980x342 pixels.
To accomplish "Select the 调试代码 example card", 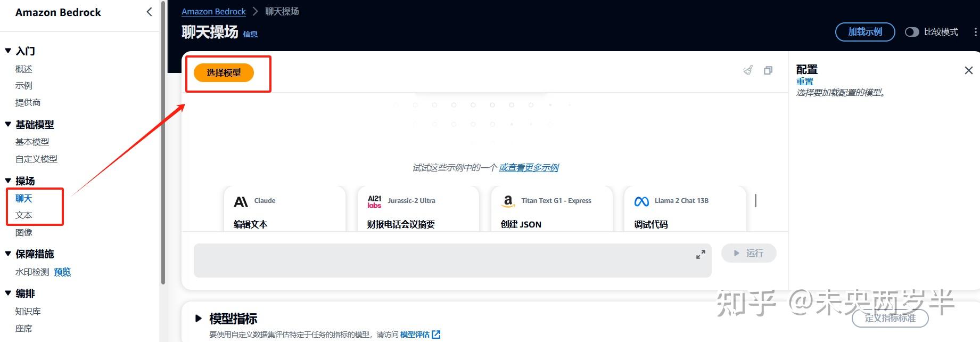I will tap(686, 208).
